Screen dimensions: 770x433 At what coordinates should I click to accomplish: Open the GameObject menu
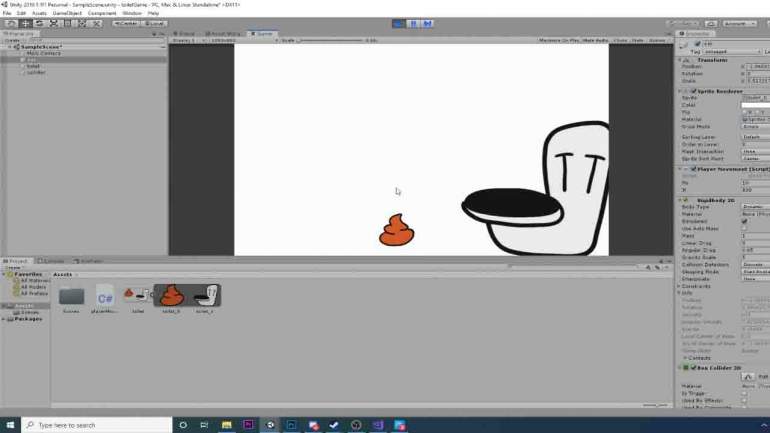67,13
